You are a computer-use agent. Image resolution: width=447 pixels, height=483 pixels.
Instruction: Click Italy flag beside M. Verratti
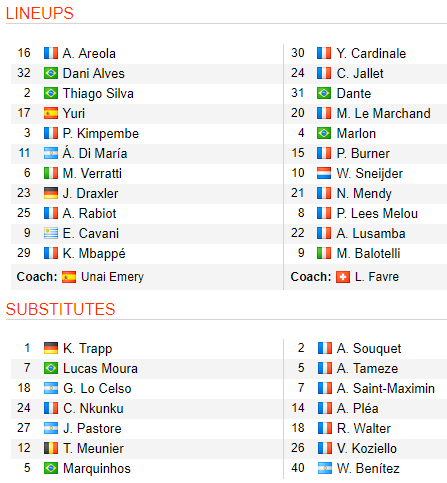51,173
